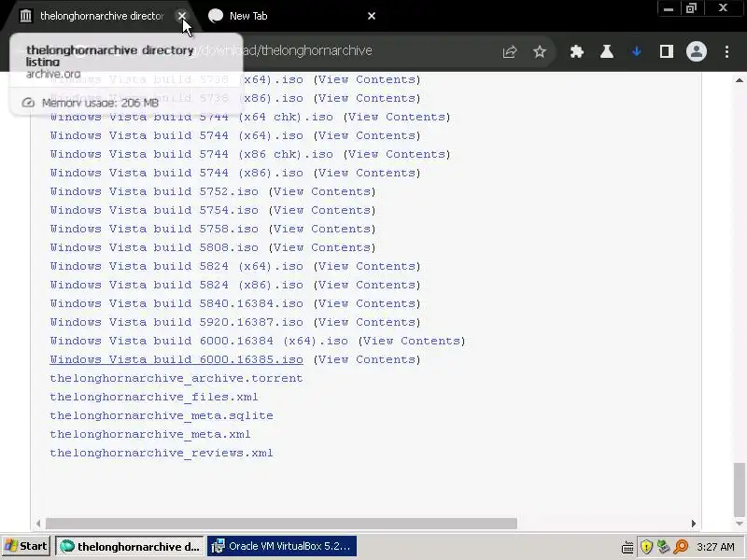747x560 pixels.
Task: Download Windows Vista build 5754.iso
Action: (x=154, y=210)
